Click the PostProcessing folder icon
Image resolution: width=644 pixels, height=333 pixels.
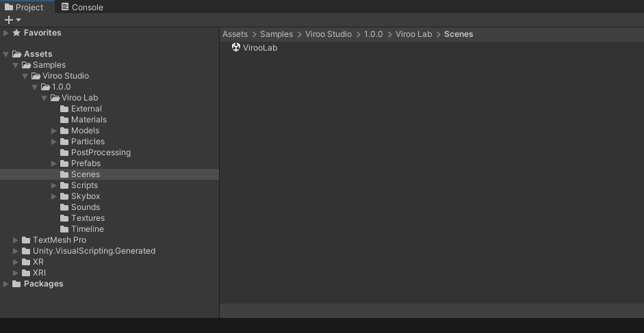click(64, 152)
